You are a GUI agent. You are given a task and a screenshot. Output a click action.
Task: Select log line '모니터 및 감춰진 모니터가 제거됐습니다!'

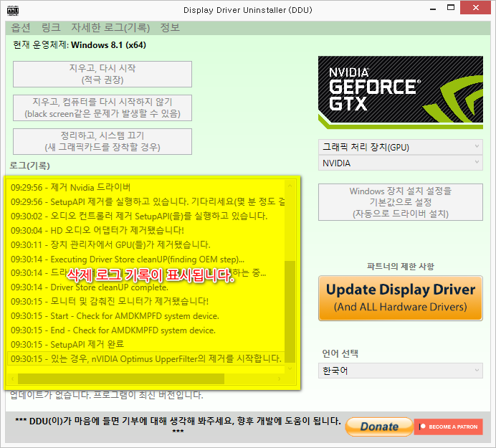coord(146,301)
